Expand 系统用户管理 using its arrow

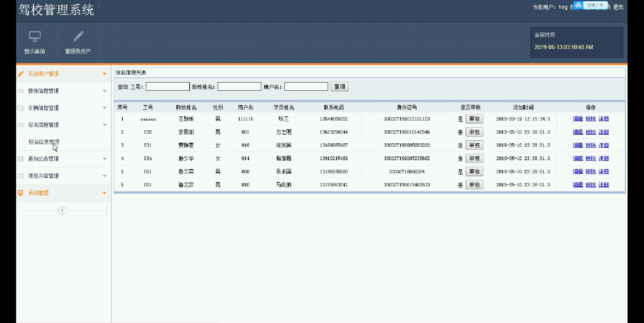pos(104,74)
